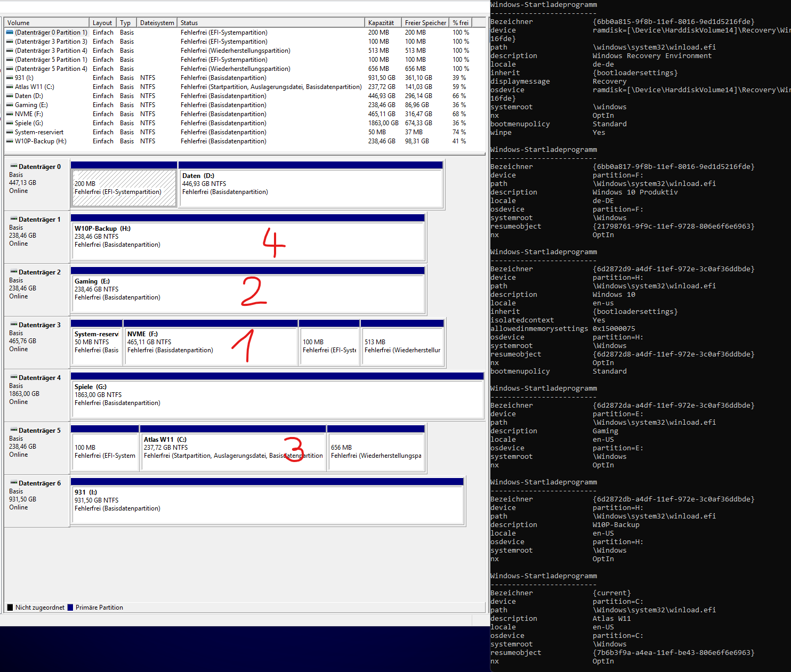Click icon of Datenträger 0 Partition 1 row

[x=10, y=33]
